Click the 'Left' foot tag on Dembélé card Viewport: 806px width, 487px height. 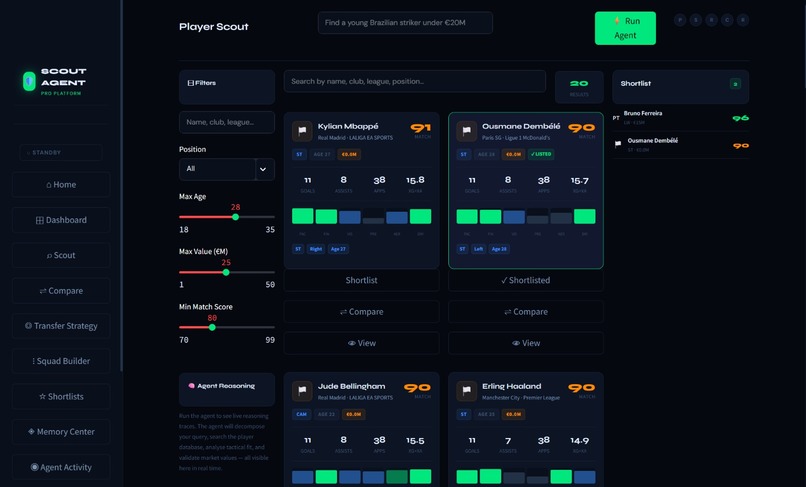[x=479, y=249]
